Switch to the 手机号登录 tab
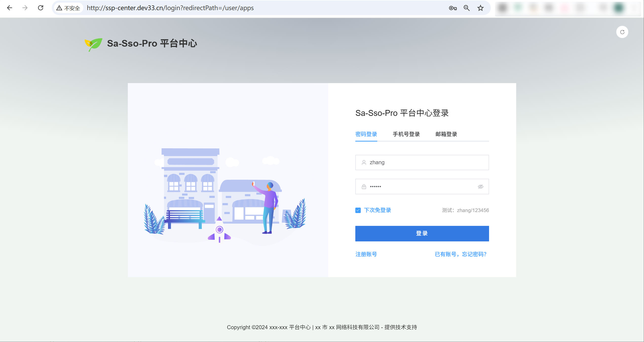644x342 pixels. point(406,134)
